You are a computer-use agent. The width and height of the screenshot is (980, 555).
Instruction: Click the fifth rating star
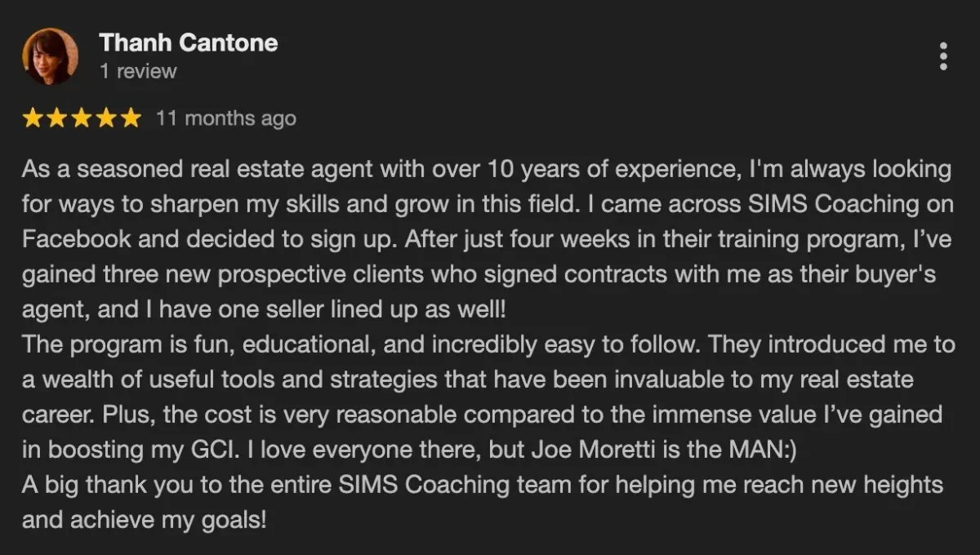[131, 118]
